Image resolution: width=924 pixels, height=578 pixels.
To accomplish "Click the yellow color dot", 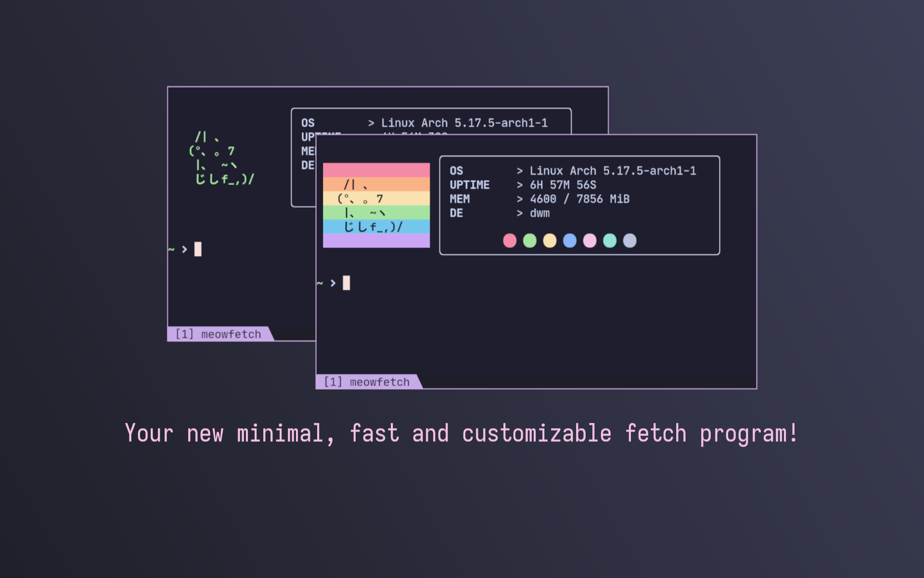I will coord(550,240).
